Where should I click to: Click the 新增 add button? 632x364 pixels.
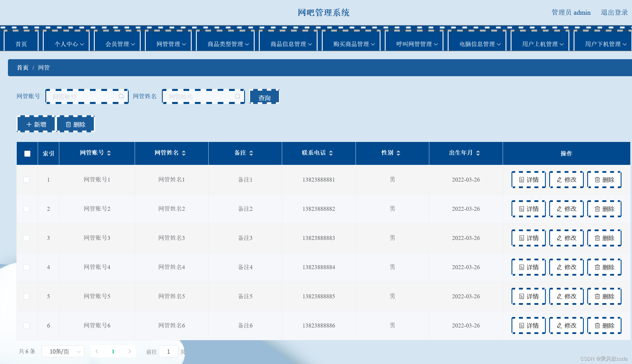click(x=36, y=125)
